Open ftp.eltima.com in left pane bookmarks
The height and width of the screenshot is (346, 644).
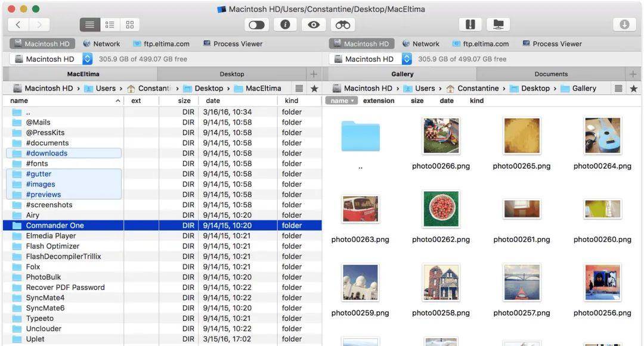161,43
